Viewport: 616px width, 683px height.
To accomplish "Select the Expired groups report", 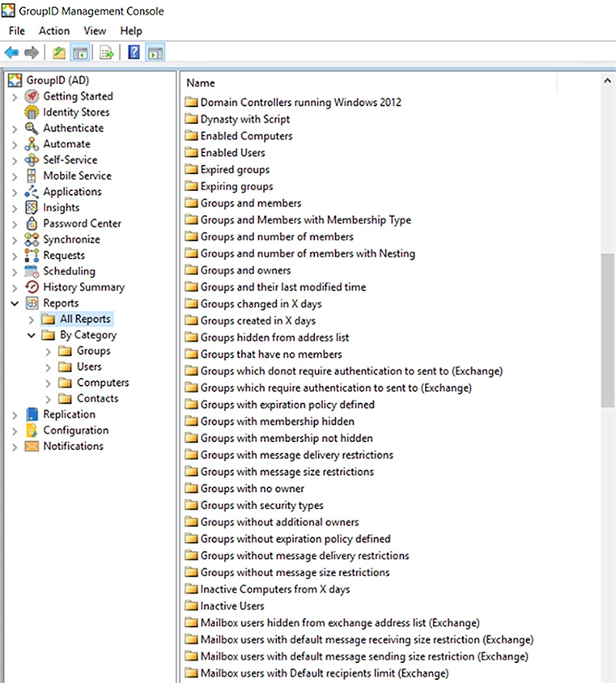I will pos(235,169).
